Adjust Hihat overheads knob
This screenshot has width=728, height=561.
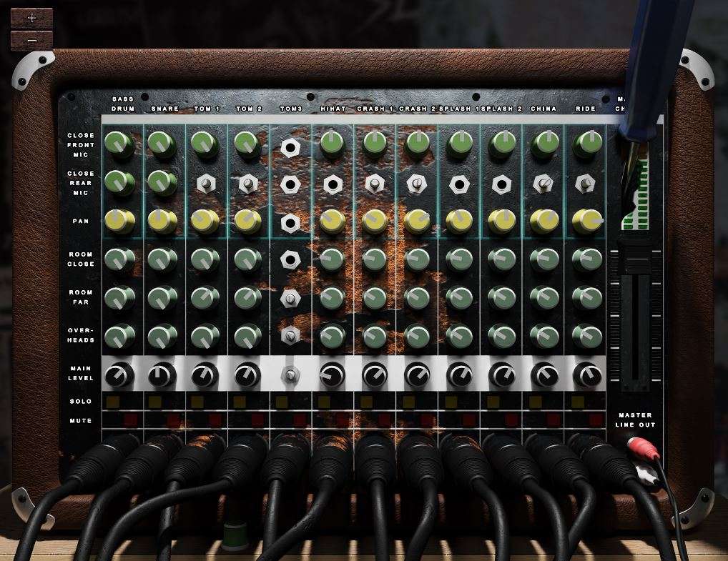click(x=332, y=337)
